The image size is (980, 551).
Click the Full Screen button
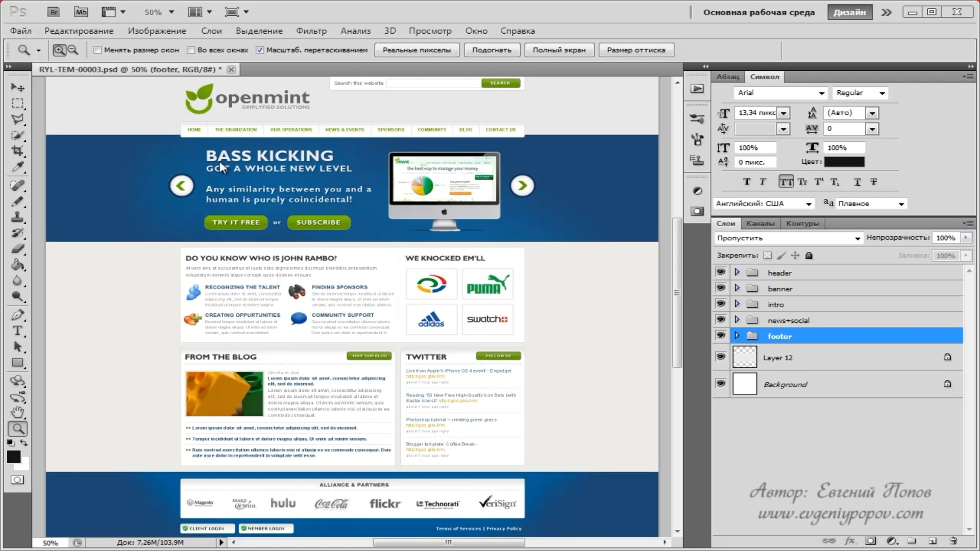coord(559,50)
